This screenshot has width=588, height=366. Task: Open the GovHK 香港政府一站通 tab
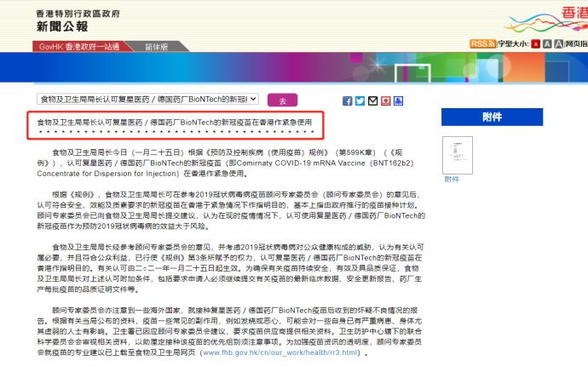click(79, 47)
